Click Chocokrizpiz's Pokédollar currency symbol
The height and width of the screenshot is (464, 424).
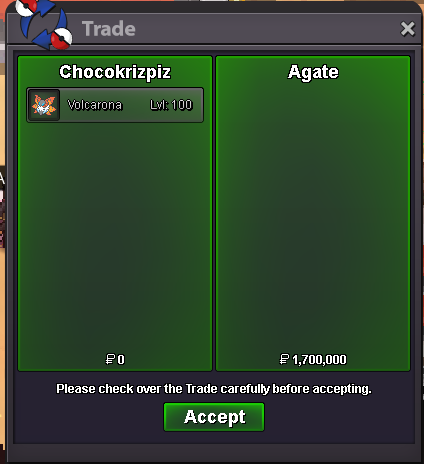click(110, 359)
